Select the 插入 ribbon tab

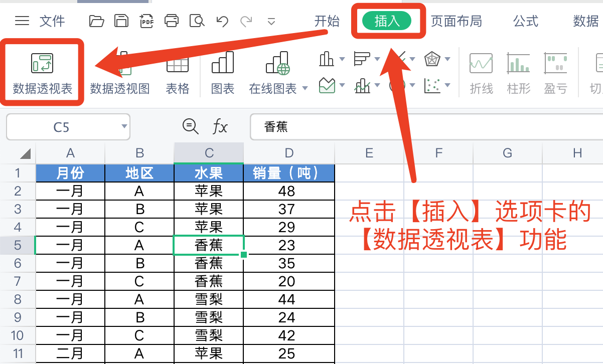387,21
